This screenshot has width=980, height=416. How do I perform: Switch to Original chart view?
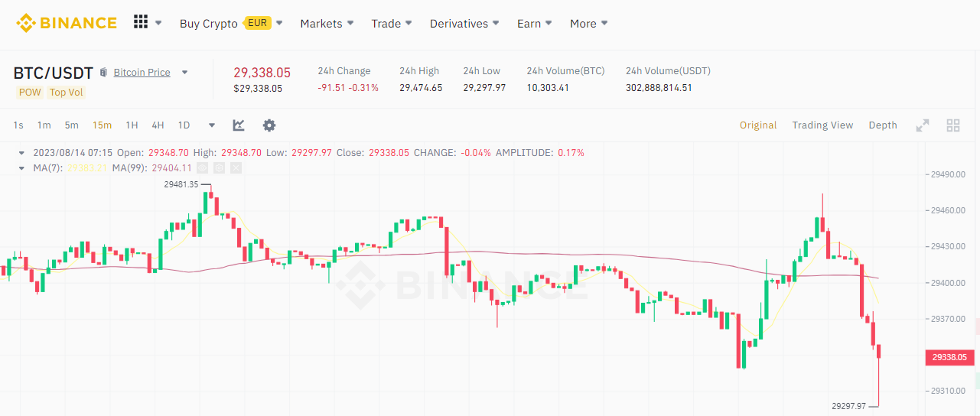point(758,125)
